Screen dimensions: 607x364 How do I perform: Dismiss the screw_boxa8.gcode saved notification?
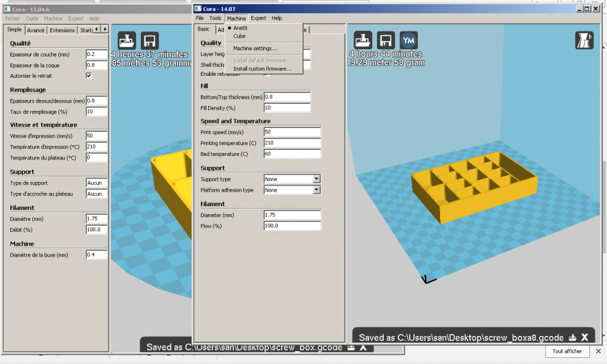pyautogui.click(x=585, y=337)
